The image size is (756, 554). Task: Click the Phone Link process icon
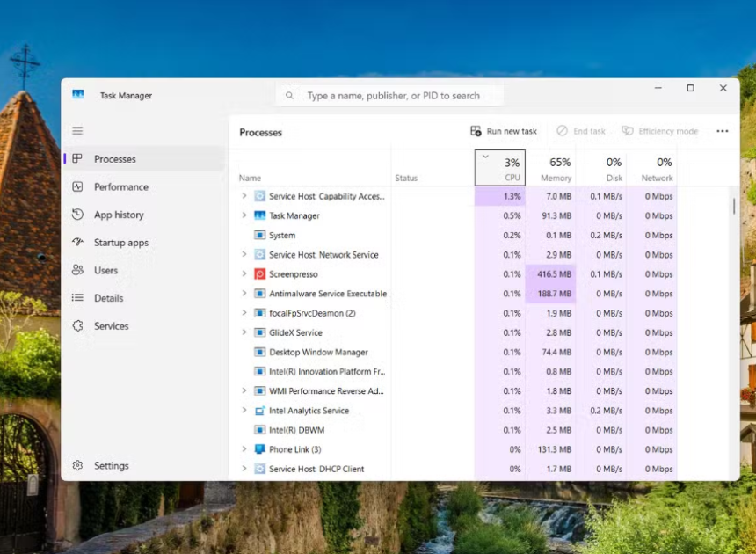point(259,448)
